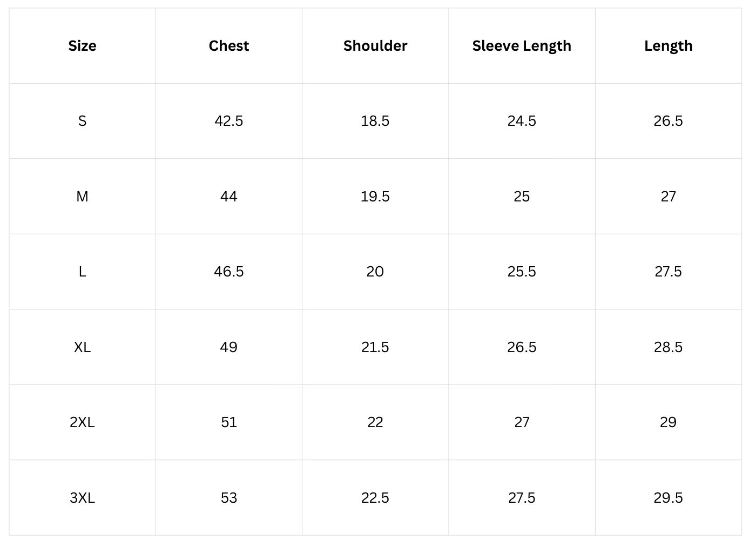Select shoulder value 19.5 in M row

(x=375, y=197)
